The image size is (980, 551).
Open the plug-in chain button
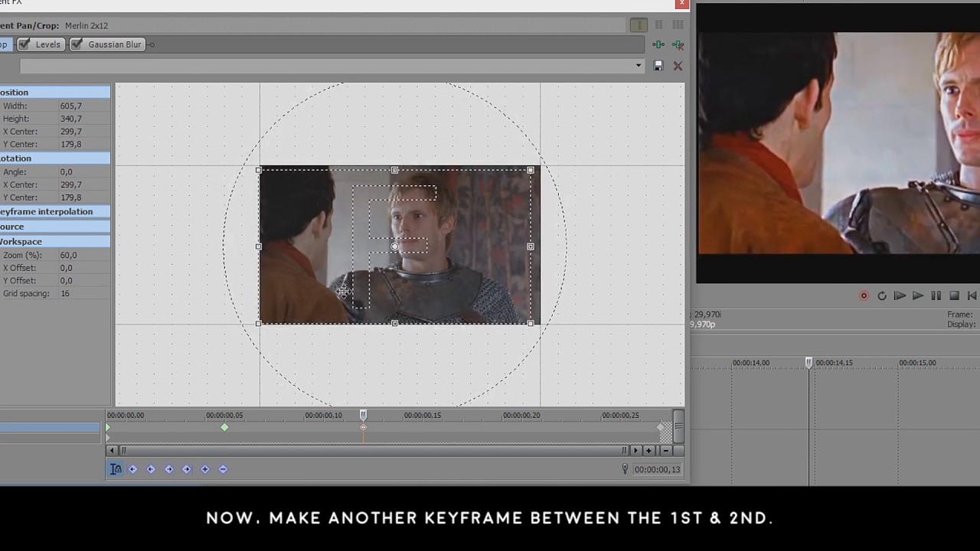click(658, 45)
